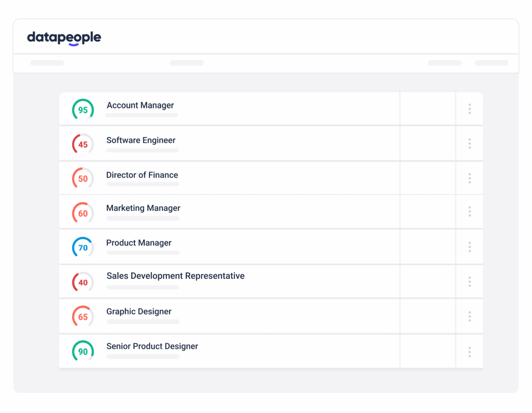The width and height of the screenshot is (532, 413).
Task: Click the 95 score gauge
Action: [x=83, y=109]
